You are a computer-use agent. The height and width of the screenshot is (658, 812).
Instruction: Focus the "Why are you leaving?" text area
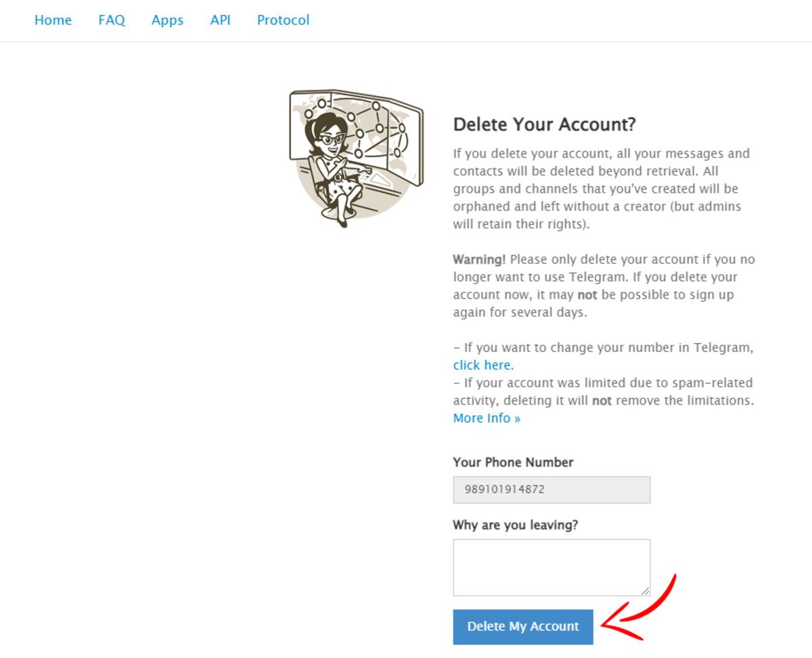point(551,567)
